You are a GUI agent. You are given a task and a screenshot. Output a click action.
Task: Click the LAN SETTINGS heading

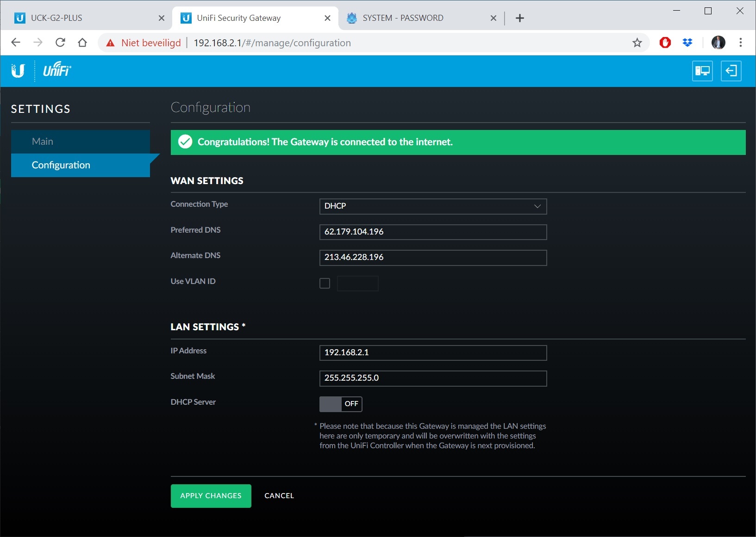coord(208,327)
